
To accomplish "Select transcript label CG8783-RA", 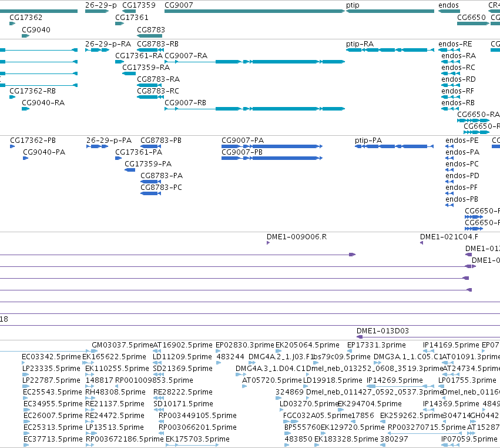I will coord(158,79).
